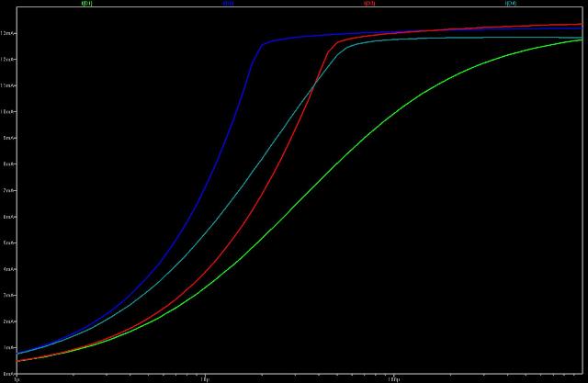
Task: Click the 100µ horizontal axis label
Action: [x=393, y=378]
